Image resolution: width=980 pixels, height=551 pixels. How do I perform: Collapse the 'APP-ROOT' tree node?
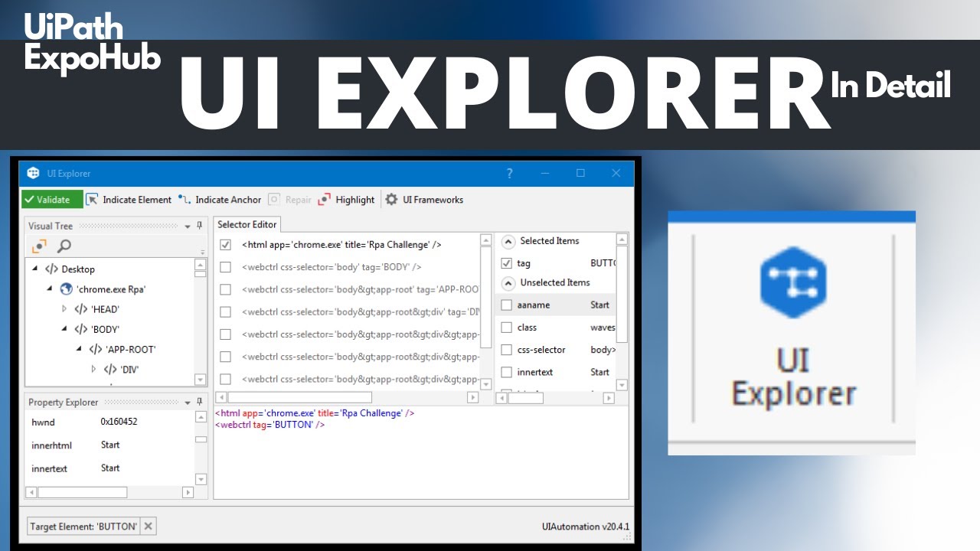pyautogui.click(x=79, y=349)
